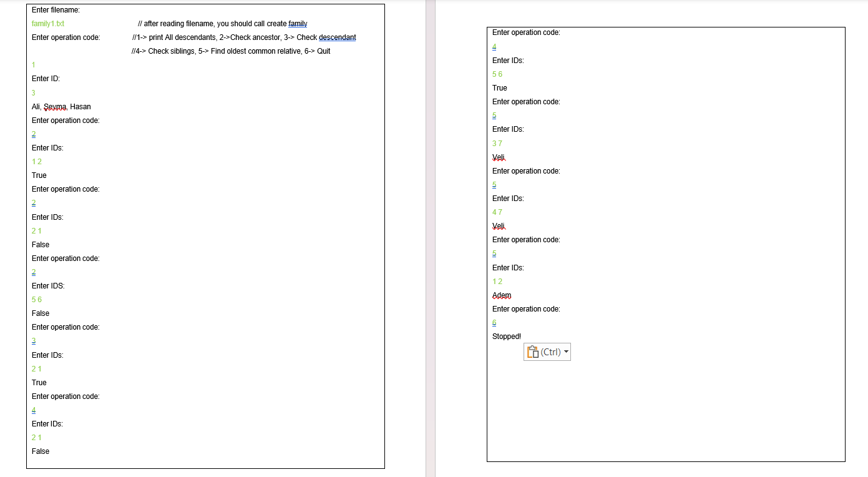The image size is (868, 477).
Task: Select the green filename family1.txt
Action: [x=48, y=23]
